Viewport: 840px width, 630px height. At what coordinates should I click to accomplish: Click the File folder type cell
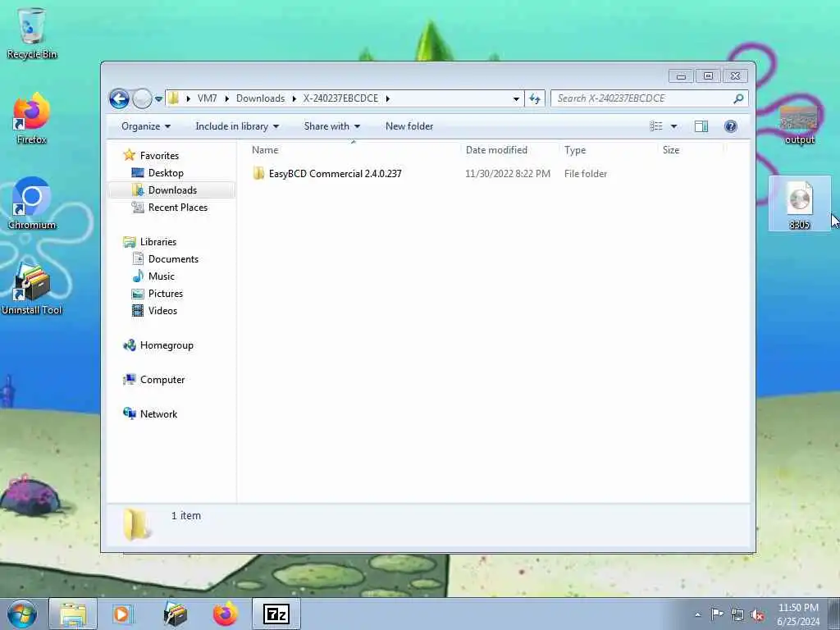[586, 174]
